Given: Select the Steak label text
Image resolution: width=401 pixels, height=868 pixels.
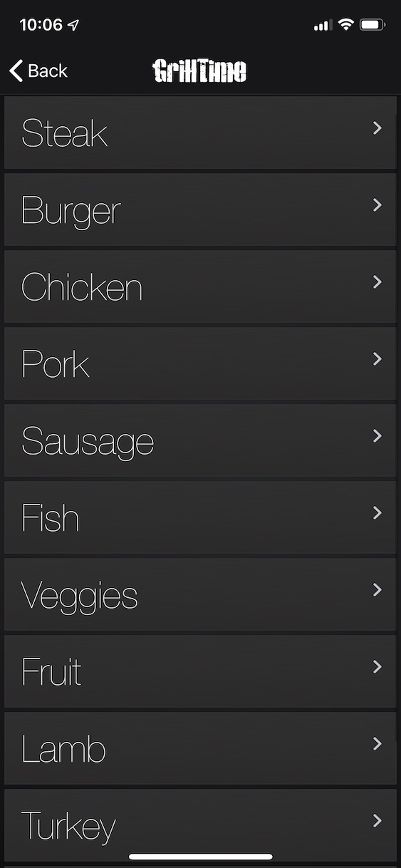Looking at the screenshot, I should point(65,133).
